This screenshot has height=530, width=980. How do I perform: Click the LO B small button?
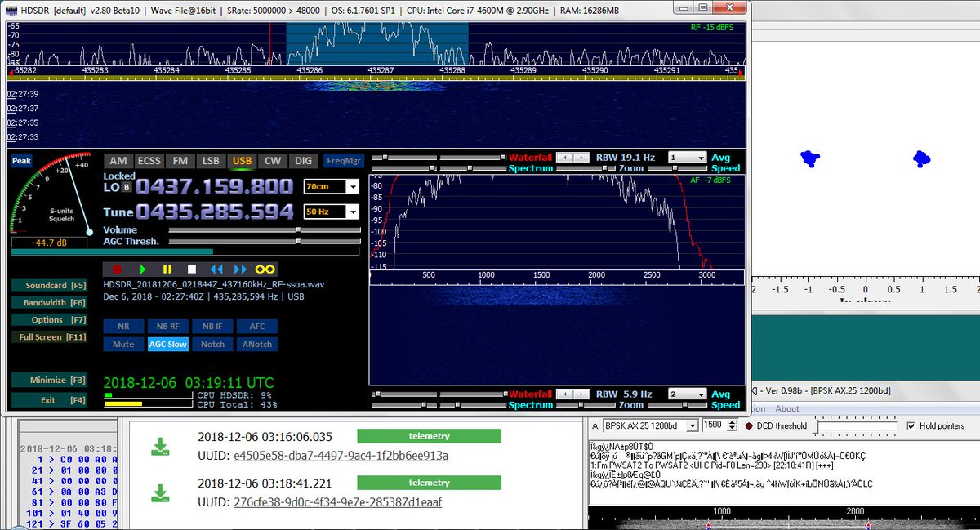127,187
